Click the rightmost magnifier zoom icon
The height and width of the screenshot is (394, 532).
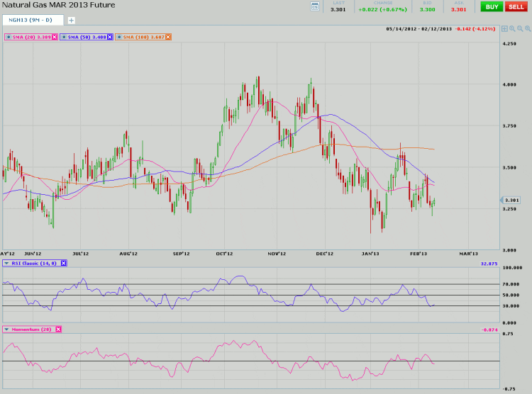pyautogui.click(x=526, y=29)
